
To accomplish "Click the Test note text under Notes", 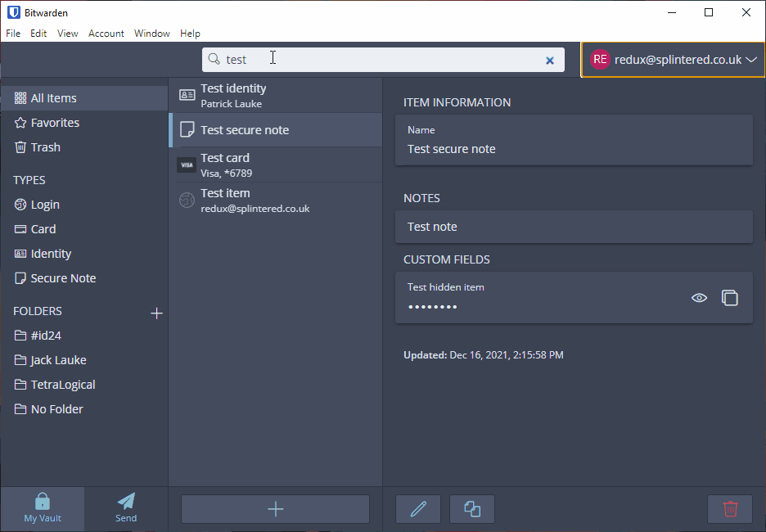I will (432, 227).
